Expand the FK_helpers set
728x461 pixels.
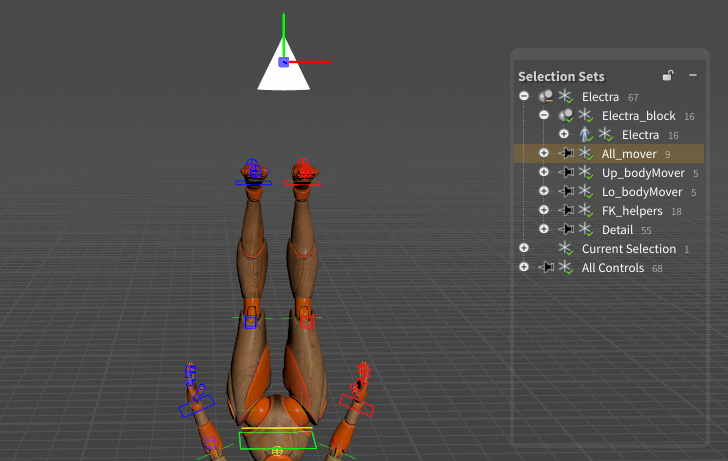click(544, 210)
